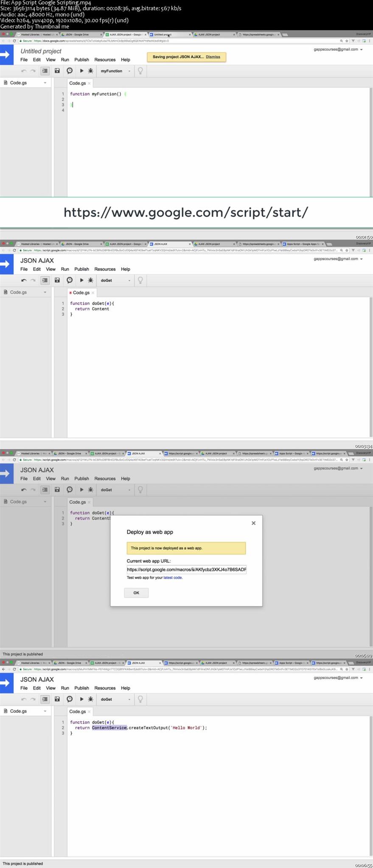Open Resources menu in 00:03:34 frame
This screenshot has width=373, height=868.
pyautogui.click(x=105, y=269)
